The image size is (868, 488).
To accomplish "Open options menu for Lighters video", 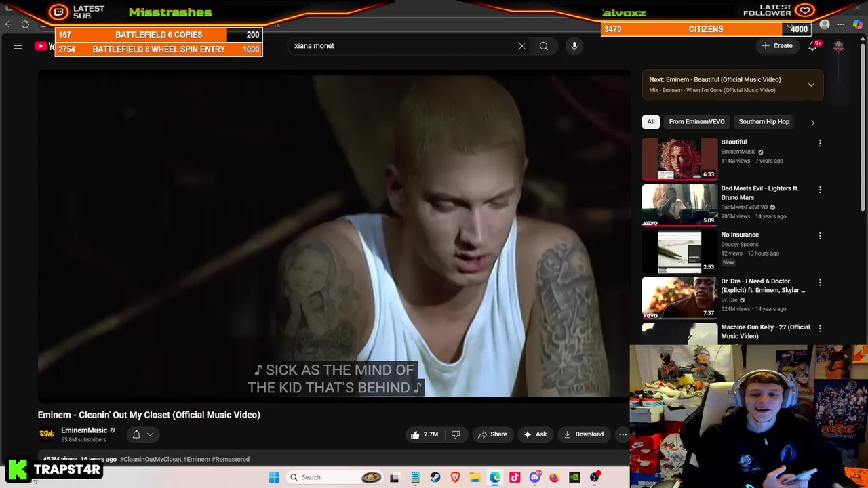I will click(820, 190).
